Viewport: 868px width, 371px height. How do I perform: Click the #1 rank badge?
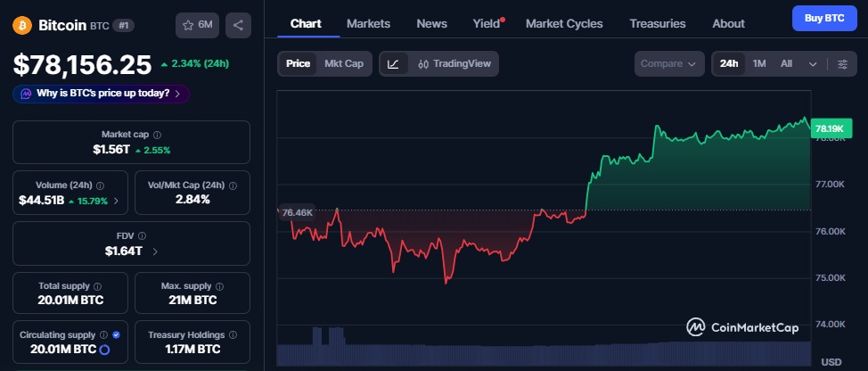coord(124,26)
